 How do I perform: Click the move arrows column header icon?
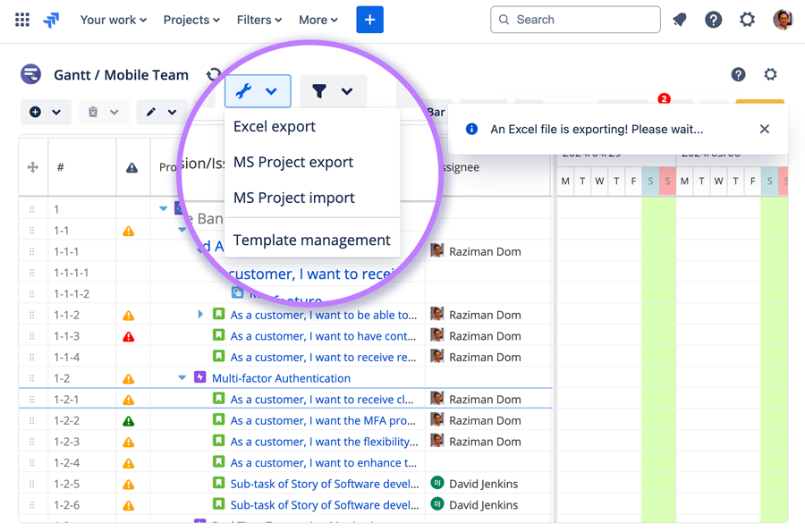(33, 167)
